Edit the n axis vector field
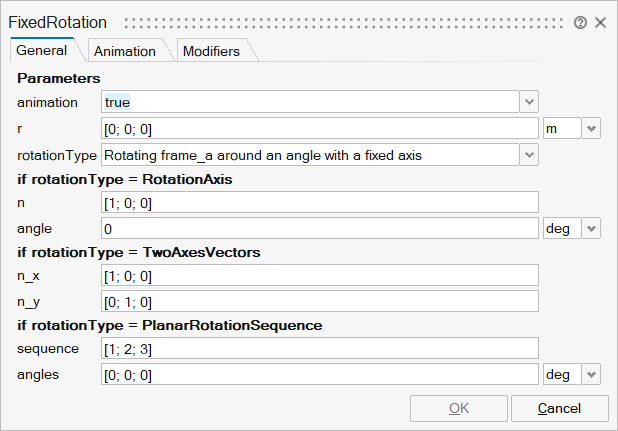Viewport: 618px width, 431px height. [320, 203]
